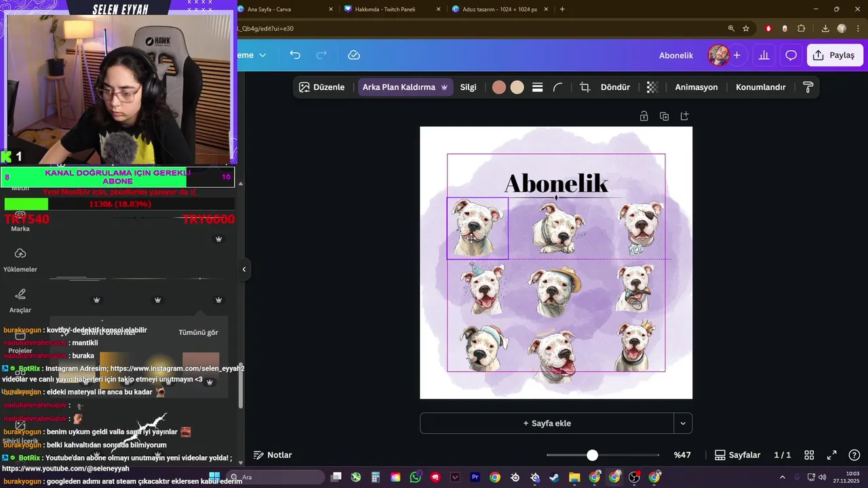The image size is (868, 488).
Task: Open File Explorer from the taskbar
Action: tap(574, 477)
